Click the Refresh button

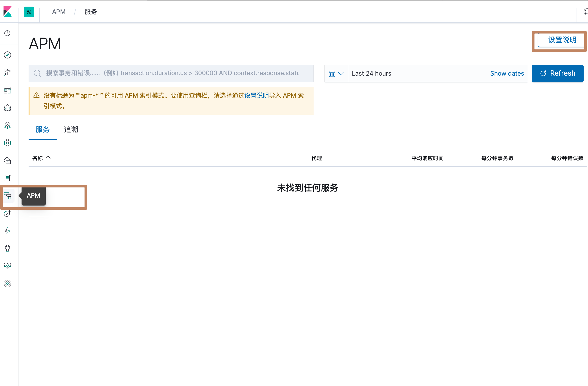click(557, 73)
